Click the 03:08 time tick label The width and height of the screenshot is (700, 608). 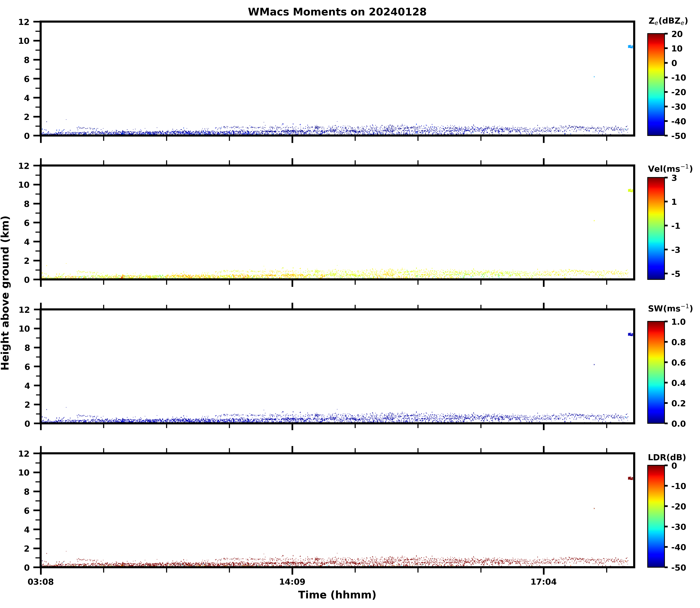pos(41,582)
